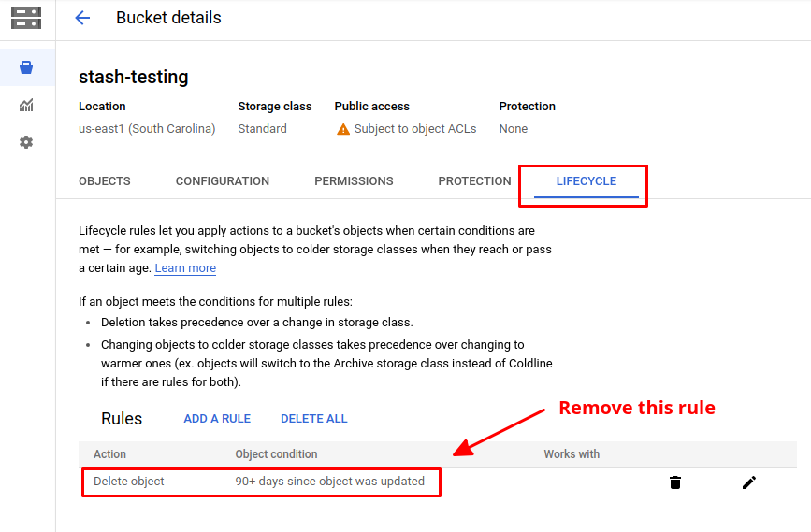Switch to the Objects tab
The height and width of the screenshot is (532, 811).
105,181
